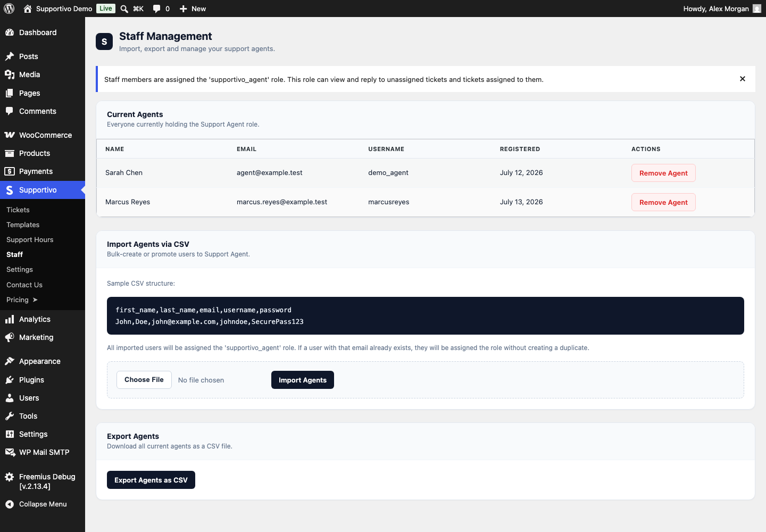Screen dimensions: 766x532
Task: Click the REGISTERED column header
Action: 520,149
